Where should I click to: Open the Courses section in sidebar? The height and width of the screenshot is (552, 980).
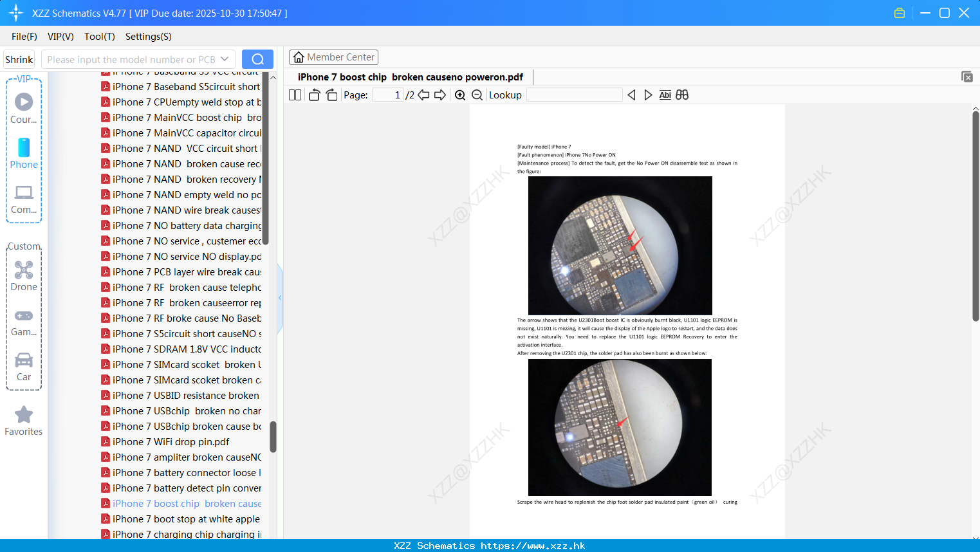(24, 109)
